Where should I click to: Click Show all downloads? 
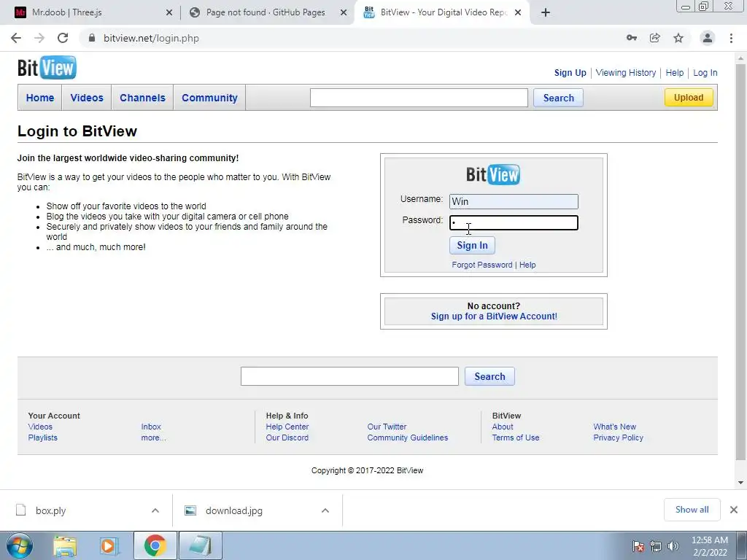[x=692, y=510]
